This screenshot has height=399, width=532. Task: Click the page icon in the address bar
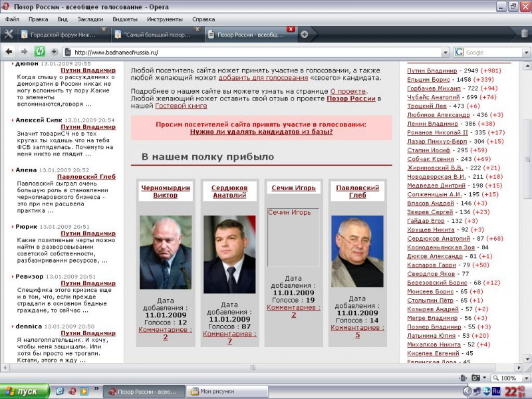(68, 53)
